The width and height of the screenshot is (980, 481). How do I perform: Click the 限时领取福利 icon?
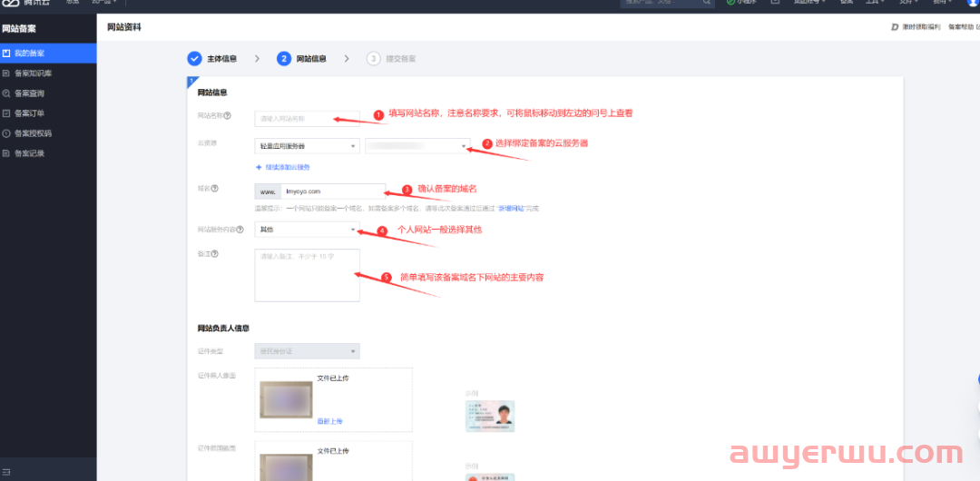click(895, 27)
